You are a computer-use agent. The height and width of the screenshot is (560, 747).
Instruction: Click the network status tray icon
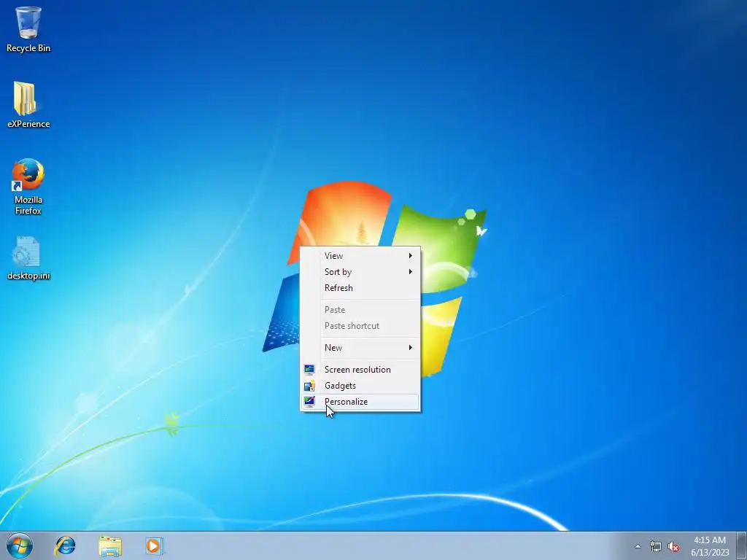656,546
